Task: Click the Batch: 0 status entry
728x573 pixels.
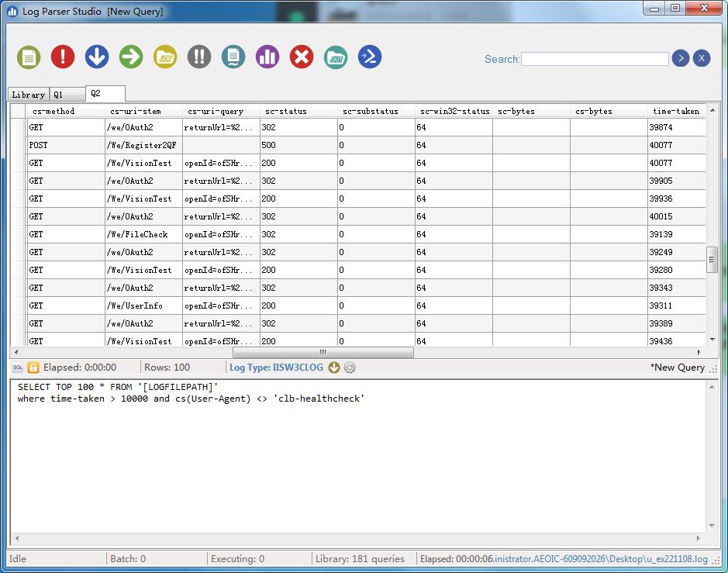Action: point(128,559)
